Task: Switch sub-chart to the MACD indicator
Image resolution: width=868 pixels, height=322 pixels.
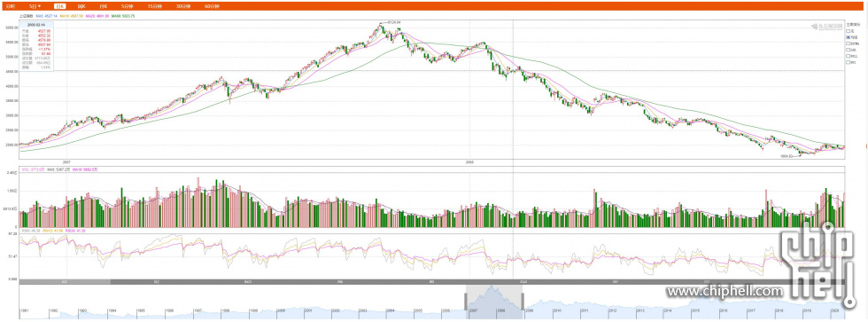Action: tap(249, 281)
